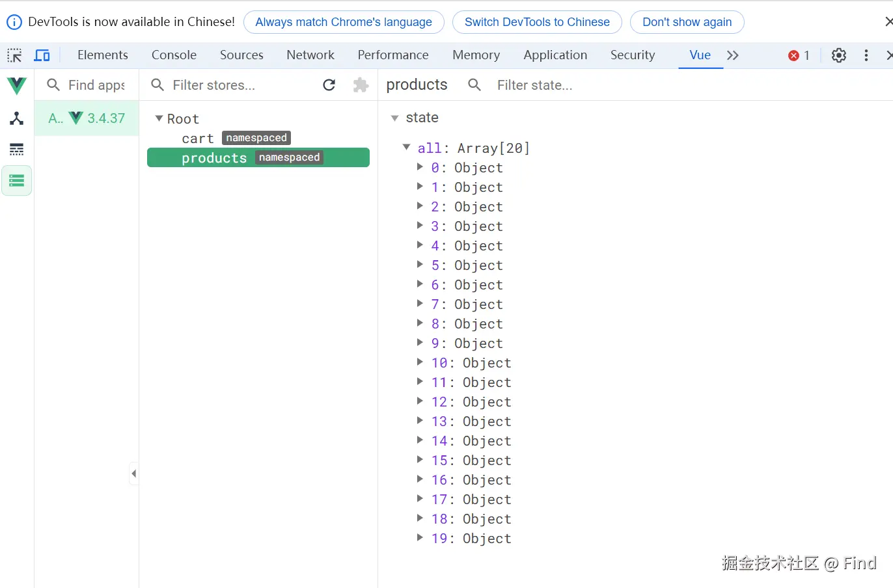The image size is (893, 588).
Task: Expand array item 7 Object
Action: 420,304
